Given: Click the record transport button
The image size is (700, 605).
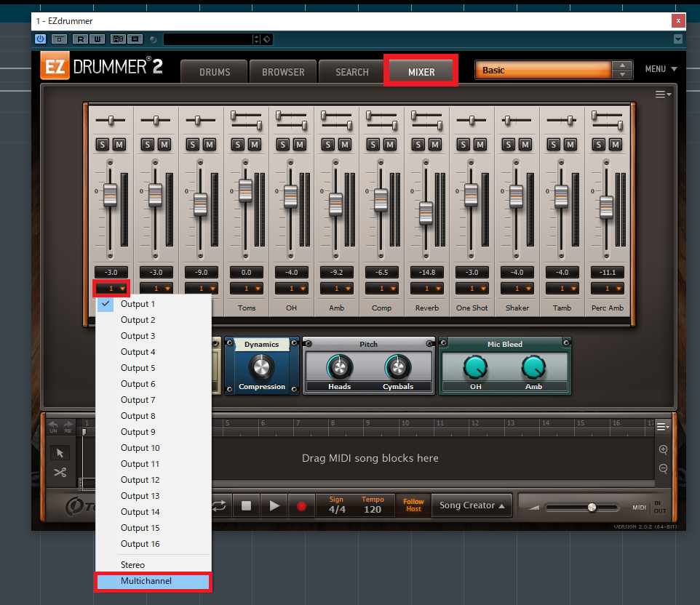Looking at the screenshot, I should (301, 505).
